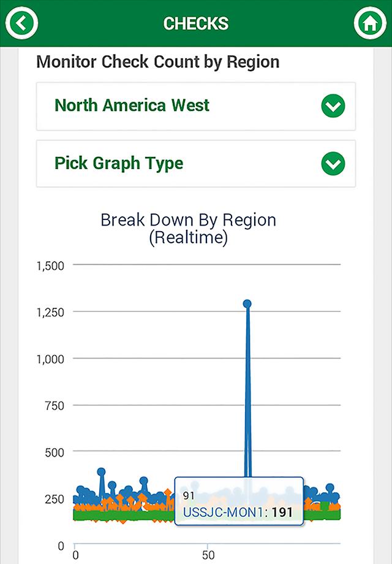Screen dimensions: 392x564
Task: Tap the chevron icon beside Pick Graph Type
Action: point(333,164)
